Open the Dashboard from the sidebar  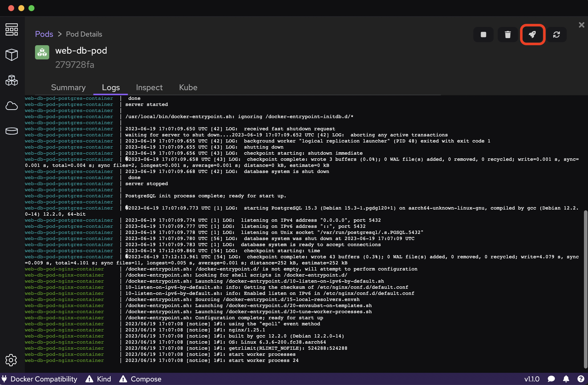(x=11, y=29)
